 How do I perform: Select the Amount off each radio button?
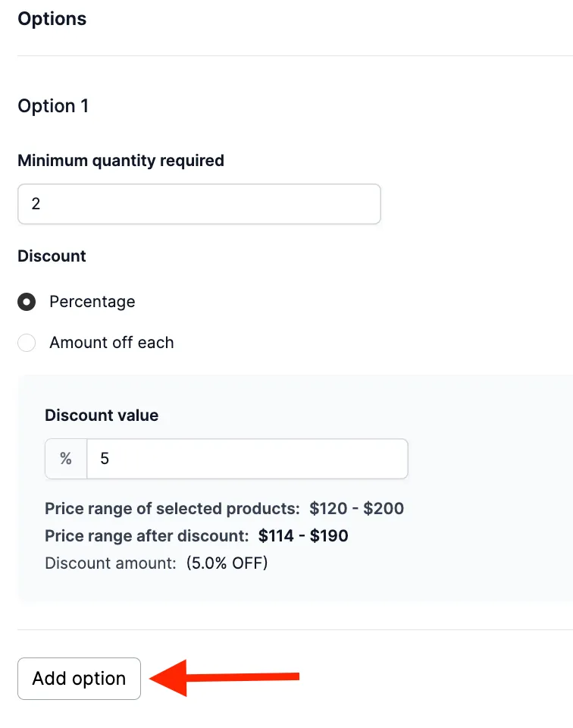[x=27, y=343]
